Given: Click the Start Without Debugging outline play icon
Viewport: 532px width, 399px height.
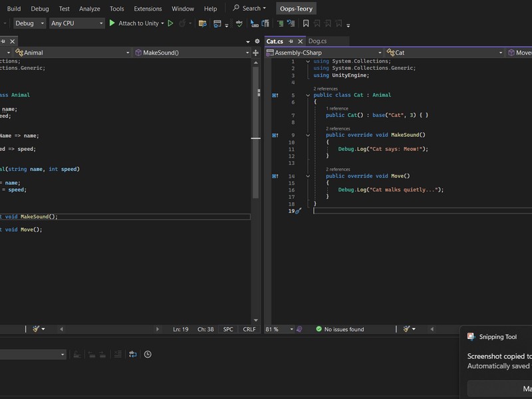Looking at the screenshot, I should pos(171,23).
